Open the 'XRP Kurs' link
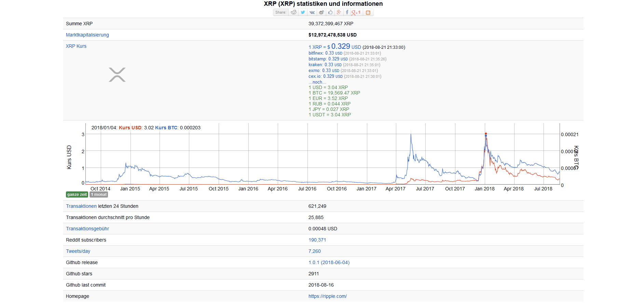 [76, 46]
